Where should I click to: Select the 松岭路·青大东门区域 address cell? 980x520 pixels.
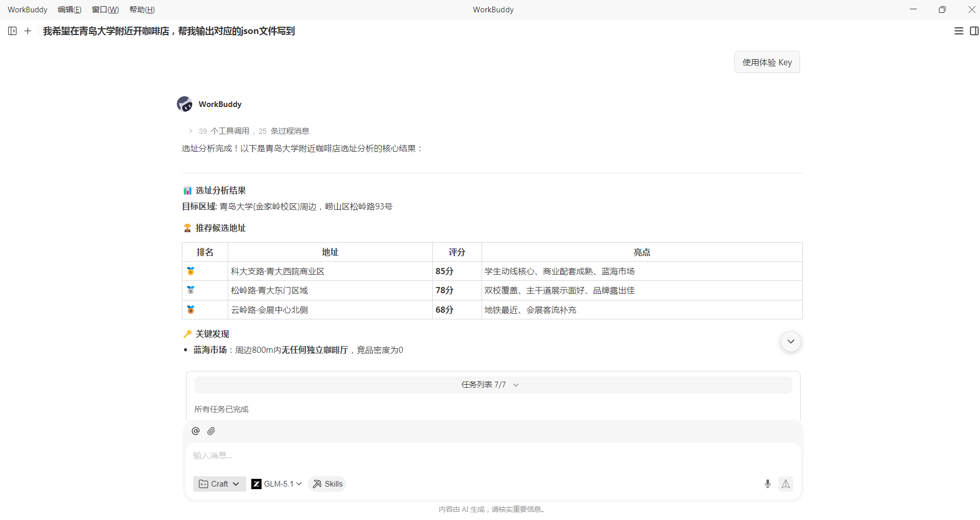coord(330,291)
